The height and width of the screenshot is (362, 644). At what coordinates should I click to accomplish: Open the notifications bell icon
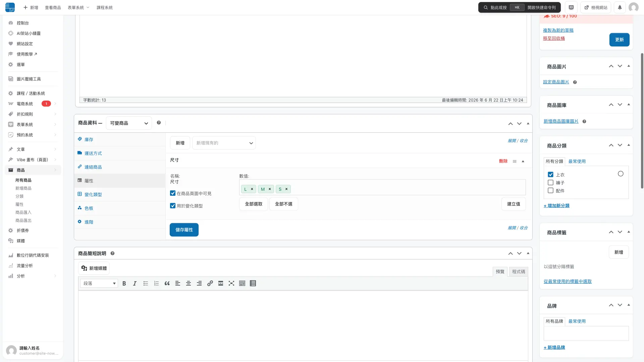620,7
